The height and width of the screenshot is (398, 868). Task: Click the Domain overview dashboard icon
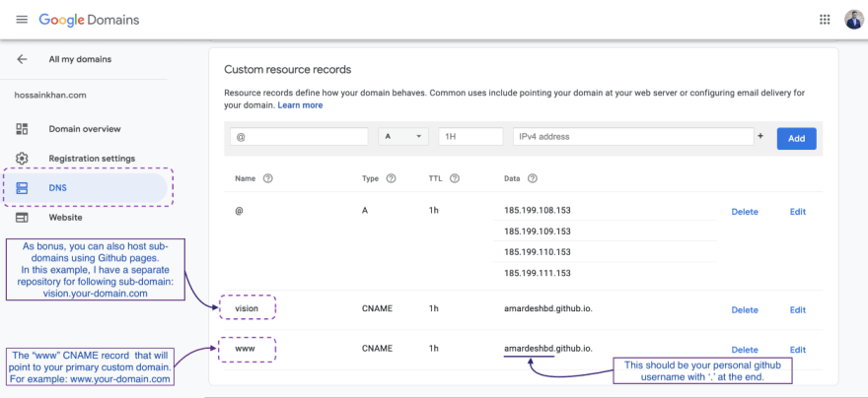(x=22, y=129)
